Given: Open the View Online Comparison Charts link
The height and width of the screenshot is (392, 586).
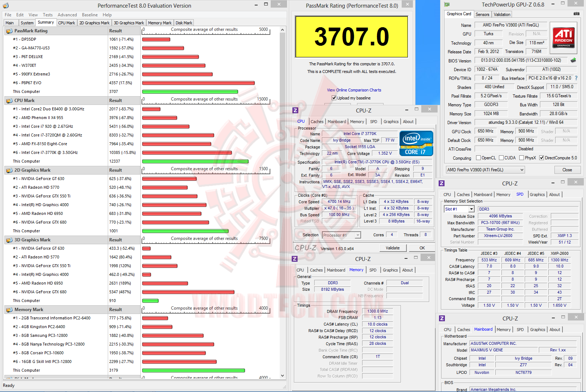Looking at the screenshot, I should pyautogui.click(x=354, y=90).
